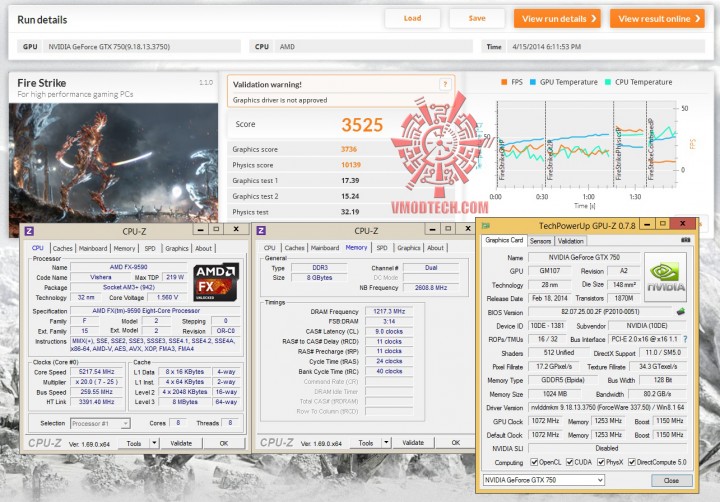The width and height of the screenshot is (720, 502).
Task: Click View result online button
Action: [657, 19]
